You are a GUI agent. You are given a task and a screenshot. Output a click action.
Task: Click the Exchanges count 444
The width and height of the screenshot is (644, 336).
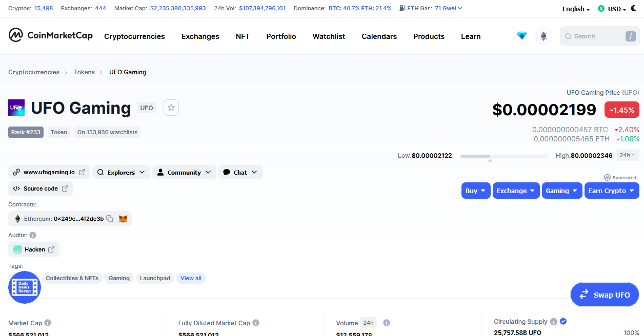click(100, 8)
